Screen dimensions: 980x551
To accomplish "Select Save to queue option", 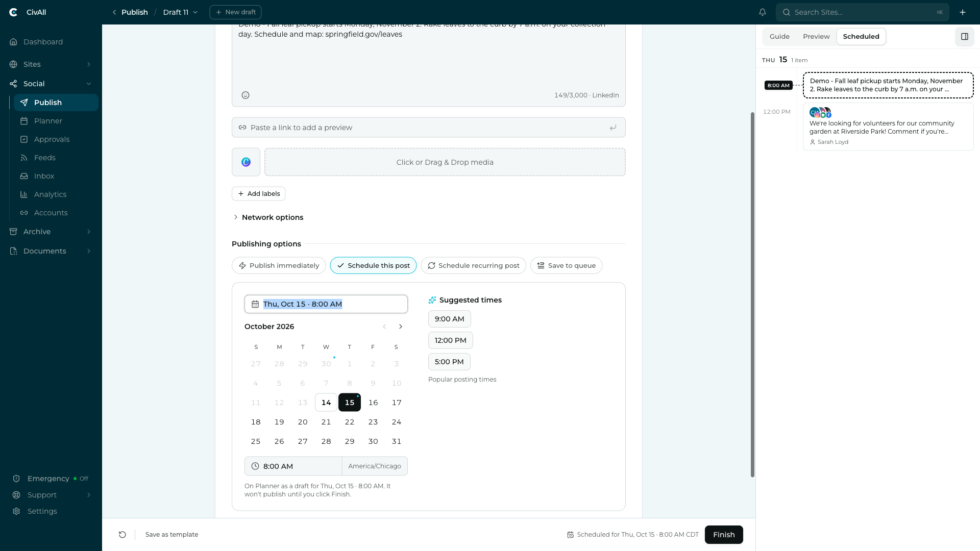I will [566, 266].
